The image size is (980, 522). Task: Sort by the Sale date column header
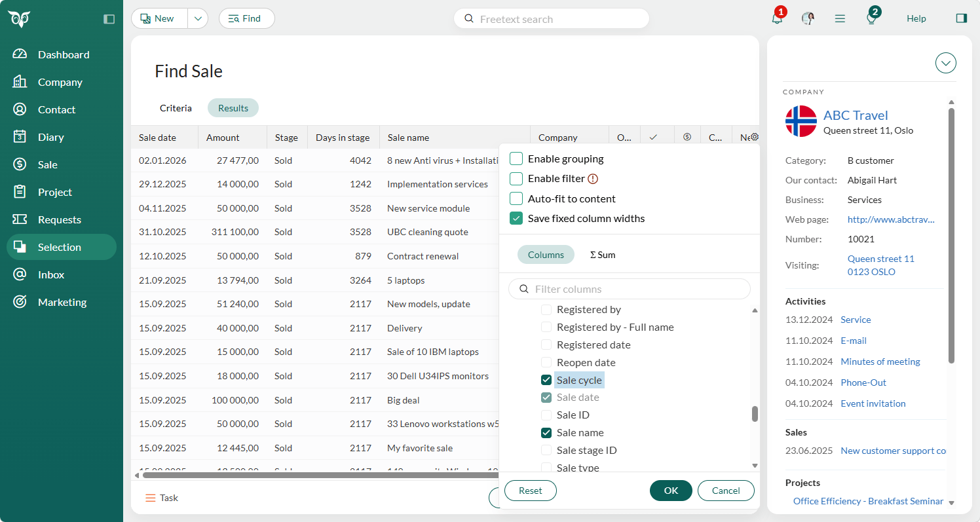[164, 138]
